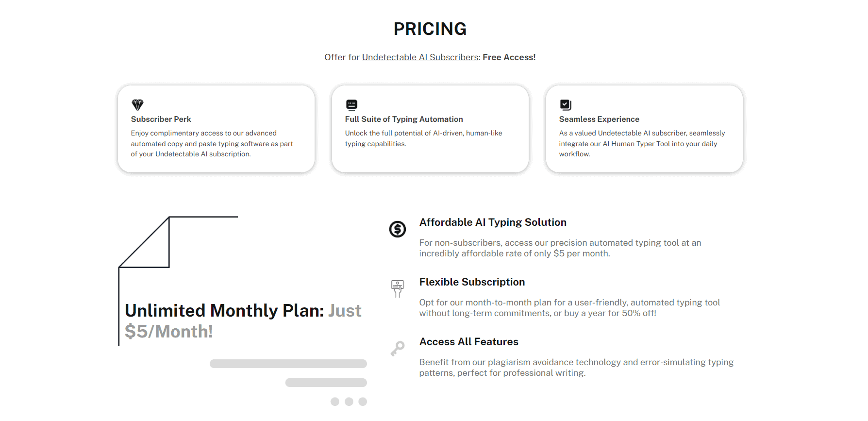Click the long gray placeholder bar
868x421 pixels.
coord(288,364)
